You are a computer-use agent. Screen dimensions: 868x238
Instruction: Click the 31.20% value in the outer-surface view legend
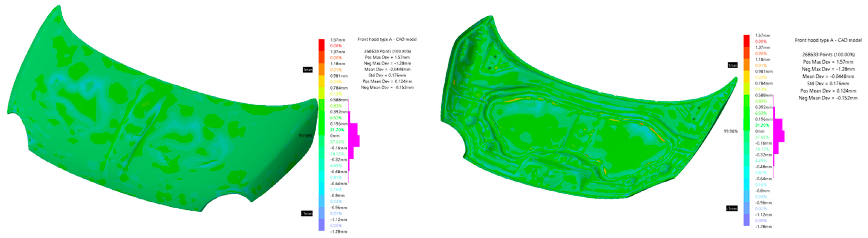(337, 130)
